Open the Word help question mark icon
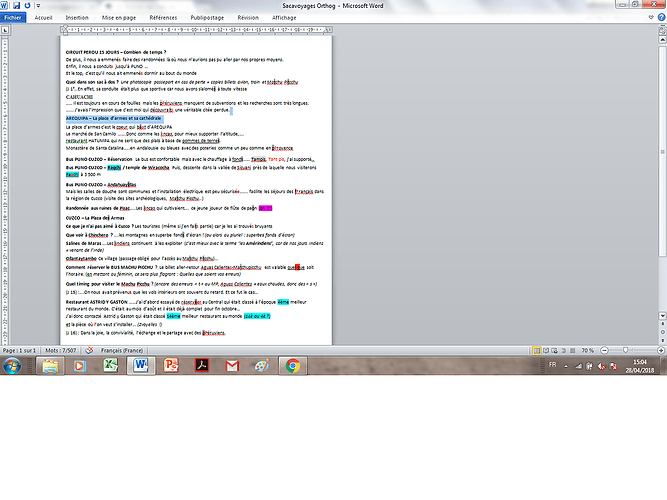The height and width of the screenshot is (500, 667). [661, 17]
